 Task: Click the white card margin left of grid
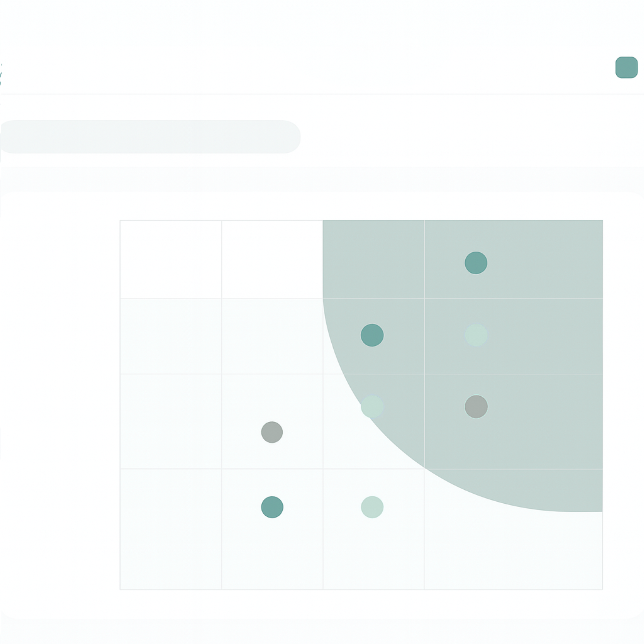coord(60,405)
